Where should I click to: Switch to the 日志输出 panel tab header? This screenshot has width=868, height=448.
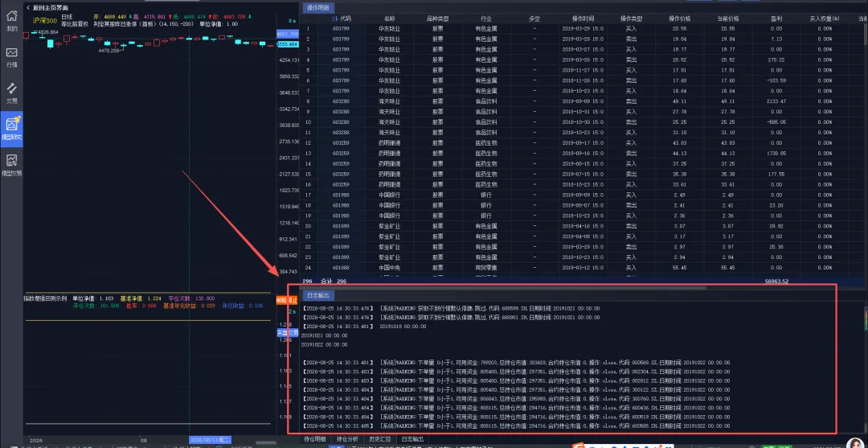317,295
